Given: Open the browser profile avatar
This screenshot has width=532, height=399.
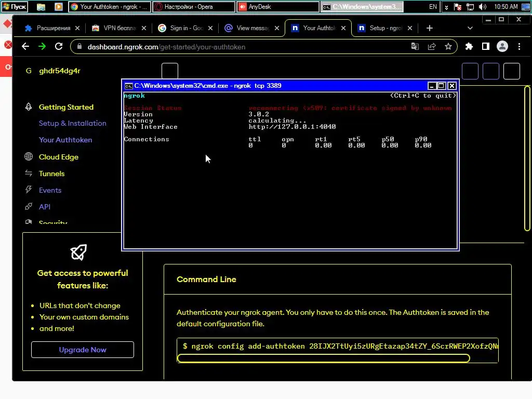Looking at the screenshot, I should coord(502,46).
